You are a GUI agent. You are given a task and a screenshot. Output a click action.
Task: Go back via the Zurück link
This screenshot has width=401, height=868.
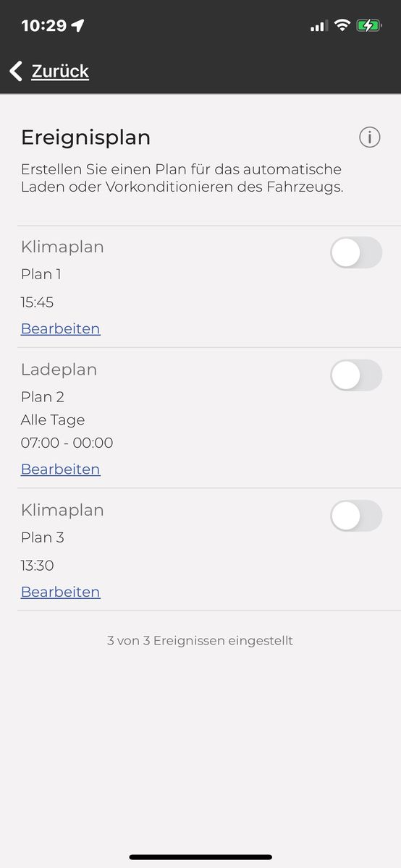click(60, 71)
